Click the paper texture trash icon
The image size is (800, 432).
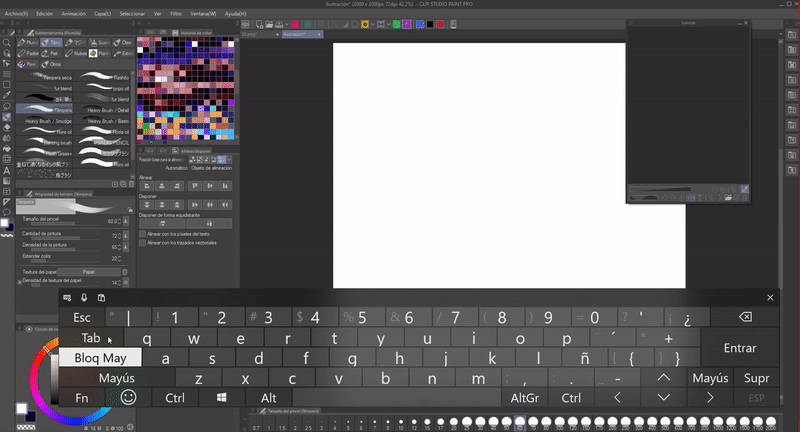[125, 272]
